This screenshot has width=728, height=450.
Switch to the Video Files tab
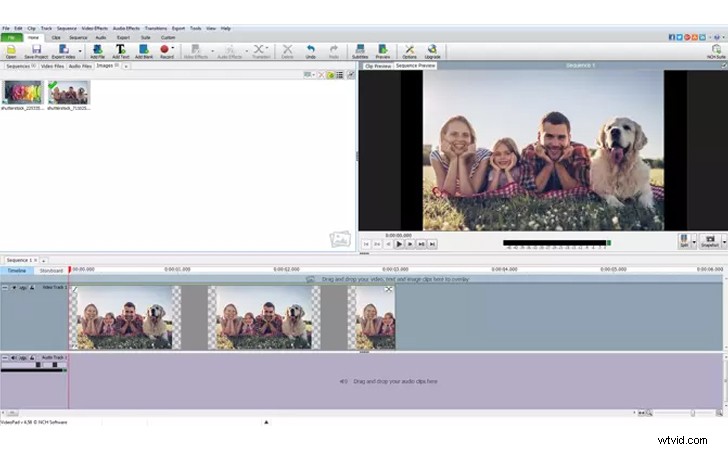[52, 66]
